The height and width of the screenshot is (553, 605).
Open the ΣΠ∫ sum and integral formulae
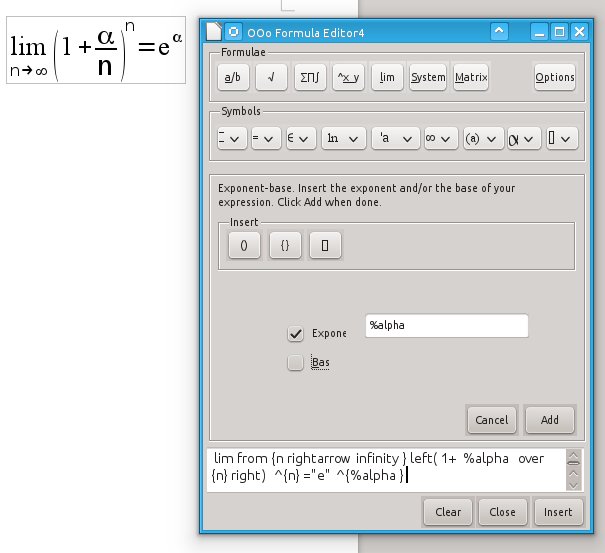tap(310, 77)
